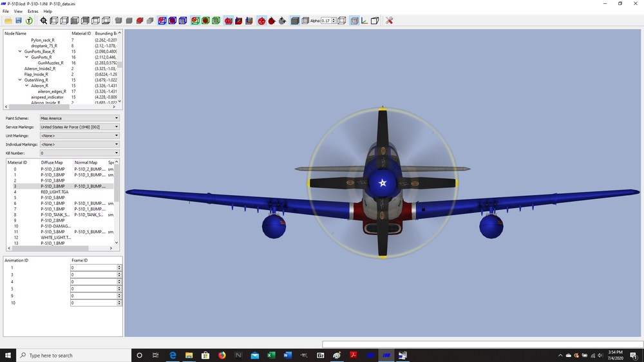This screenshot has width=644, height=362.
Task: Click the magnifier zoom-to-fit icon
Action: [x=44, y=21]
